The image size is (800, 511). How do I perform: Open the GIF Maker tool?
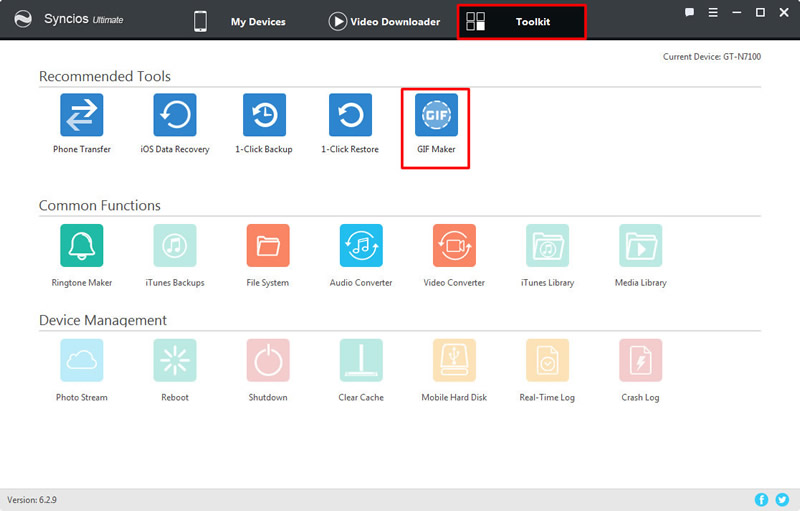[436, 115]
